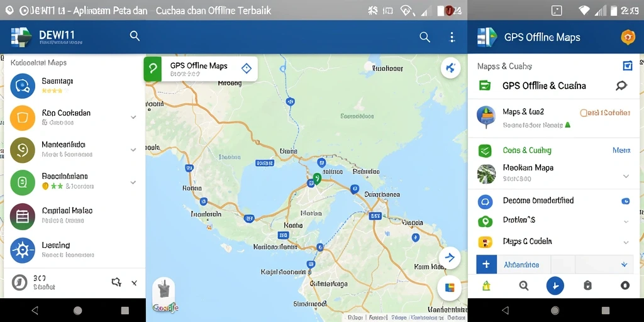The width and height of the screenshot is (644, 322).
Task: Toggle the Decome omadertified switch
Action: 625,201
